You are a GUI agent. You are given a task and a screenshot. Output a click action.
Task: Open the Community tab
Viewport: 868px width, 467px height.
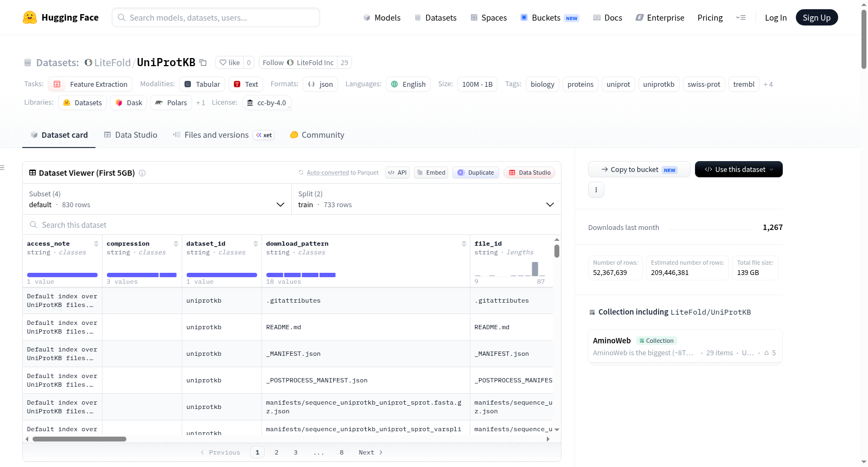(317, 135)
